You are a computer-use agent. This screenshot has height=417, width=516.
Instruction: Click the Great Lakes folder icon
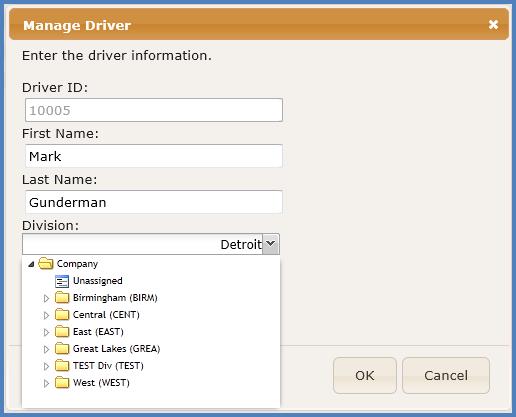click(x=62, y=348)
